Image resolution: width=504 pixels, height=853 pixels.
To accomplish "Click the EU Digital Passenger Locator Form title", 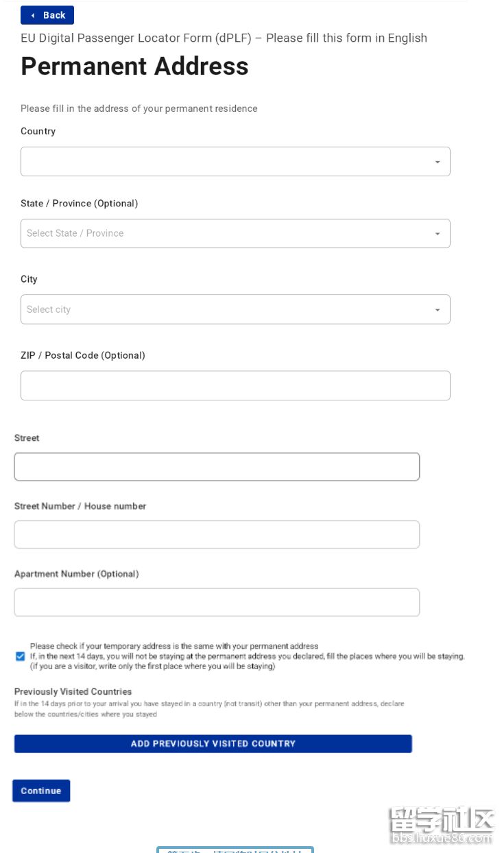I will click(224, 38).
